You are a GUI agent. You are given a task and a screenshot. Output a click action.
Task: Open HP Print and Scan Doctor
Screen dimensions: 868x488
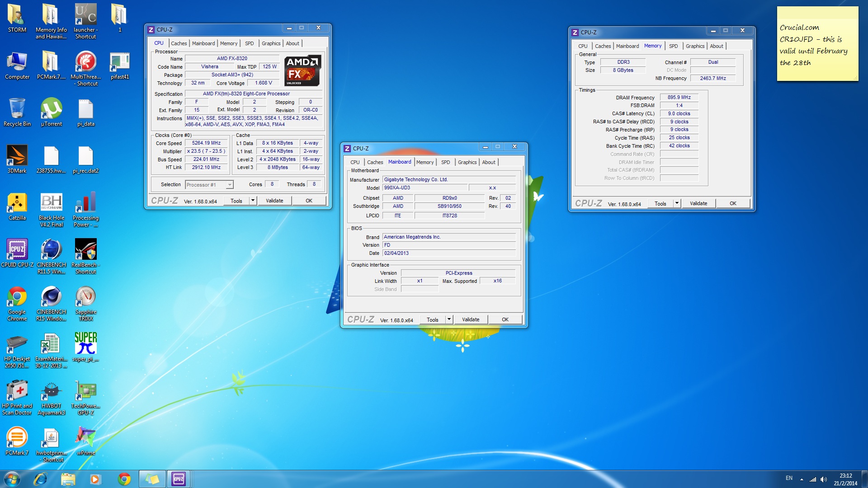click(x=17, y=398)
